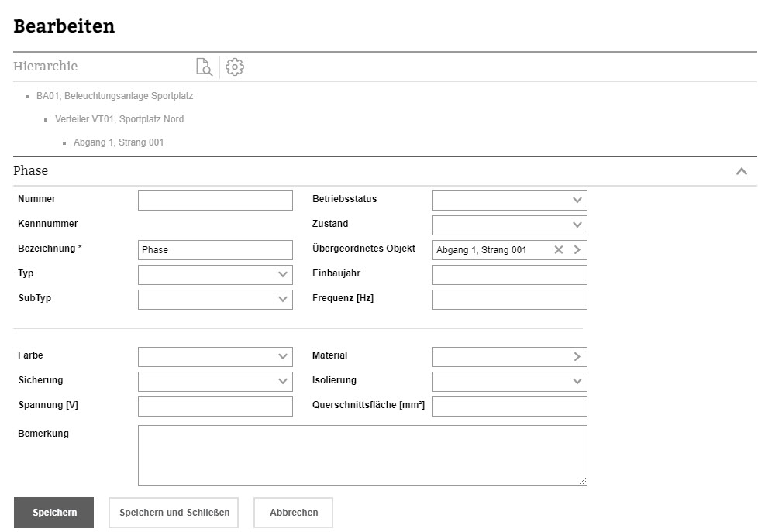Viewport: 758px width, 532px height.
Task: Clear the Übergeordnetes Objekt field with X
Action: 558,249
